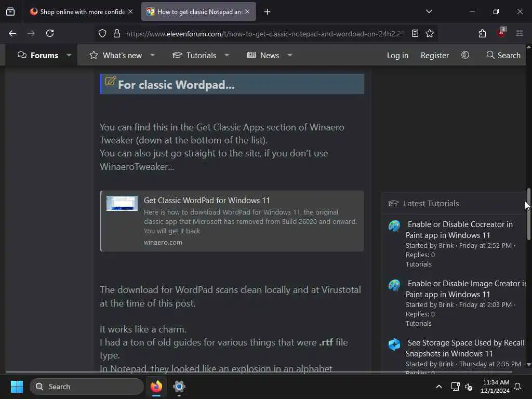Open network status tray icon

(x=455, y=387)
